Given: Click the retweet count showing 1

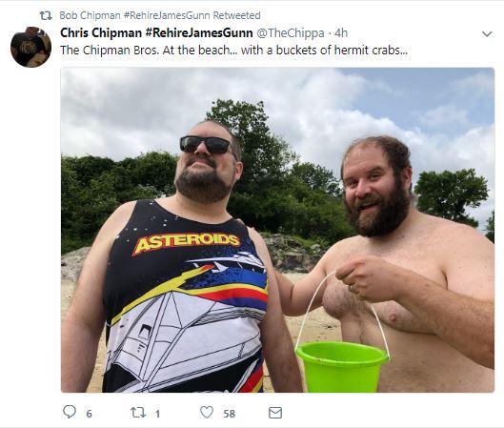Looking at the screenshot, I should (x=157, y=414).
